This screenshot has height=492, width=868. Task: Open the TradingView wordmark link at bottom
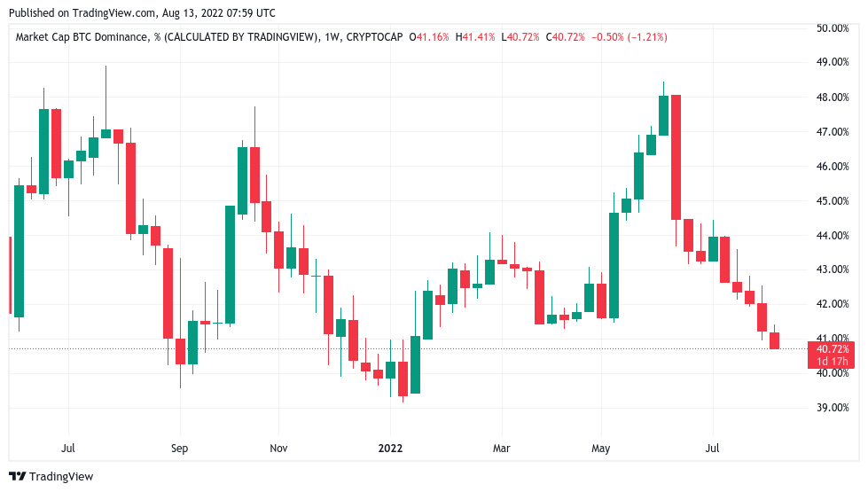pos(61,476)
